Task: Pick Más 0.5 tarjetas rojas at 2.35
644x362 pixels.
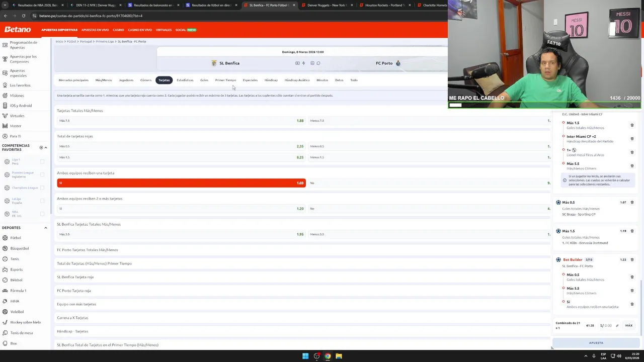Action: click(x=181, y=146)
